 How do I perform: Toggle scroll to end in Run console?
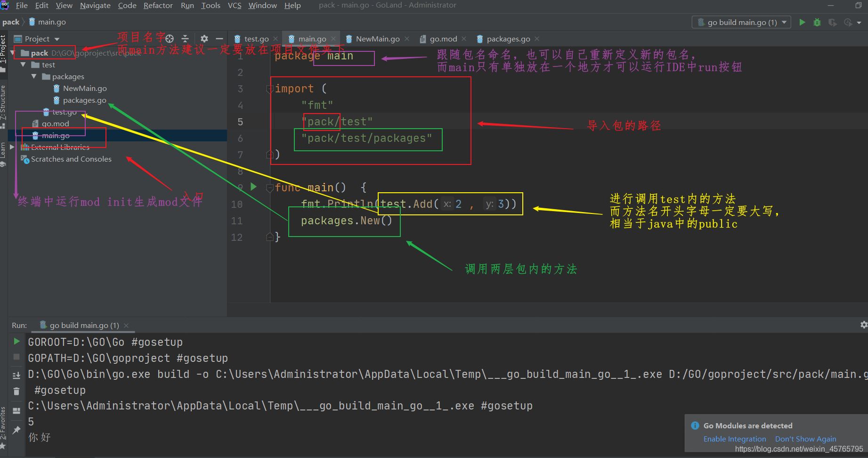pyautogui.click(x=16, y=375)
